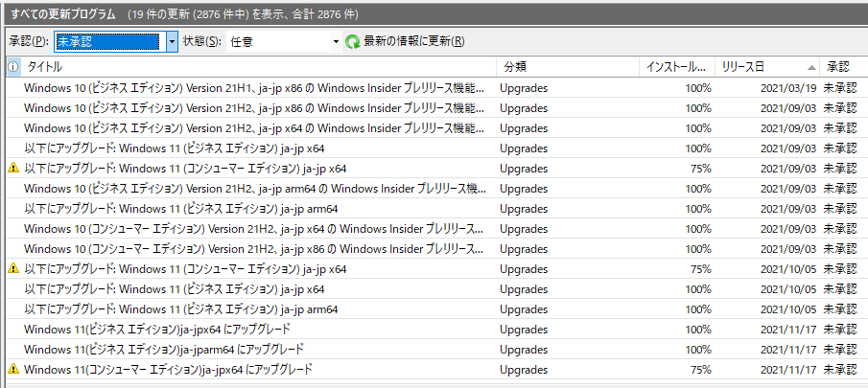The image size is (868, 388).
Task: Select Windows 10 business 21H2 ja-jp x64 row
Action: [437, 128]
